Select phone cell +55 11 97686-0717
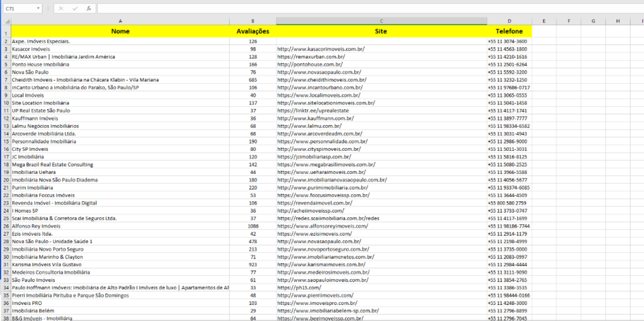Viewport: 644px width, 321px height. (x=509, y=88)
